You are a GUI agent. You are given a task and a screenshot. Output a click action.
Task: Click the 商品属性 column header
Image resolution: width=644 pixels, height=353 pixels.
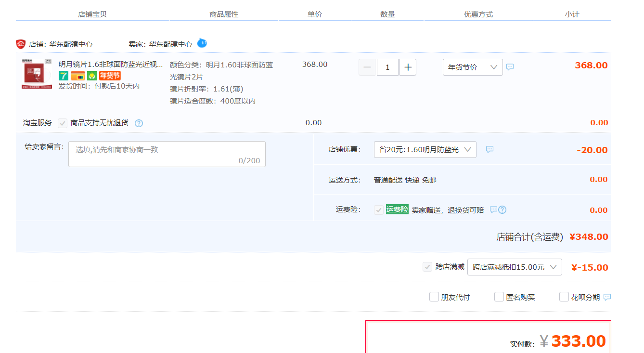click(x=224, y=14)
